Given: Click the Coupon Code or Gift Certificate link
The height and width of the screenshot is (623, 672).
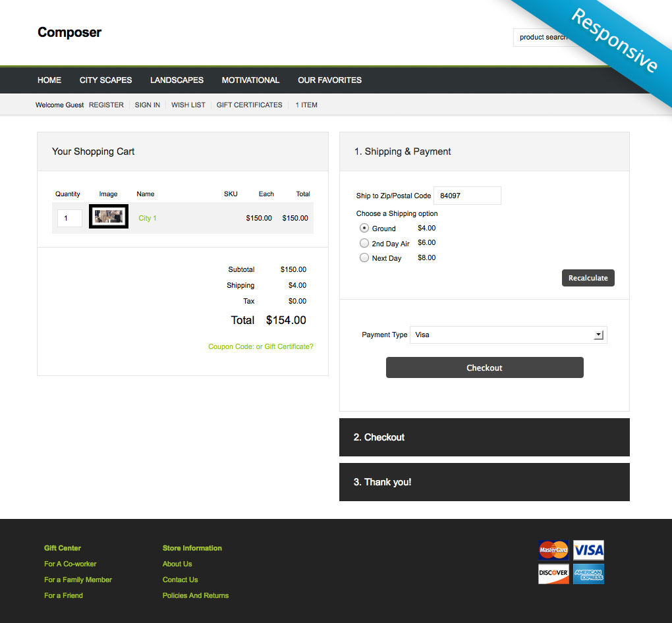Looking at the screenshot, I should (x=261, y=346).
